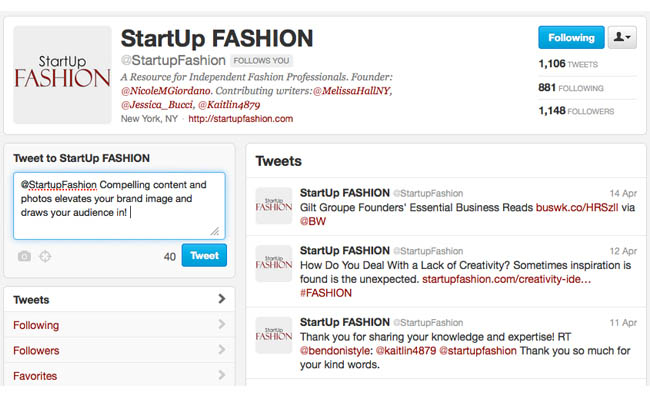
Task: Toggle the Following button
Action: (x=571, y=37)
